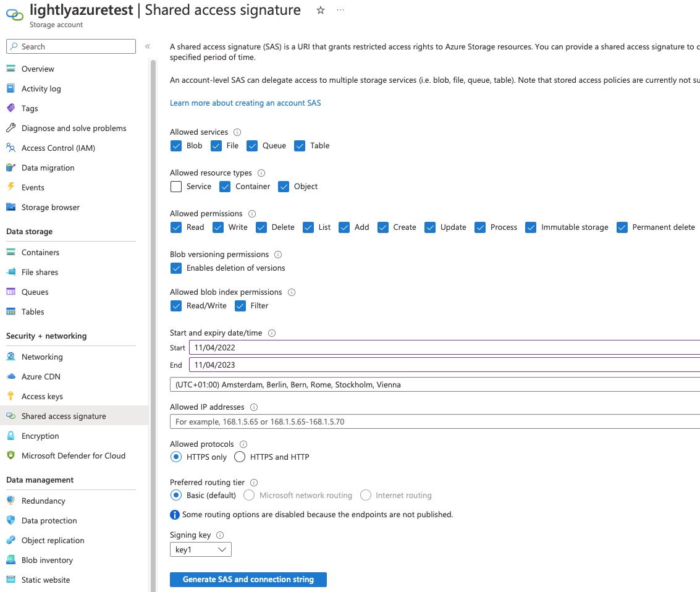Click the Start date field 11/04/2022
Image resolution: width=700 pixels, height=592 pixels.
tap(445, 347)
